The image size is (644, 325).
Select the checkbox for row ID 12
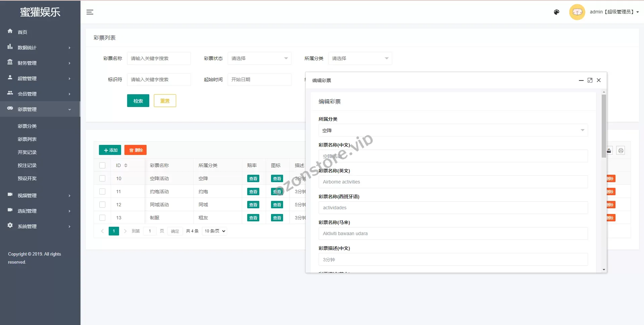tap(102, 205)
